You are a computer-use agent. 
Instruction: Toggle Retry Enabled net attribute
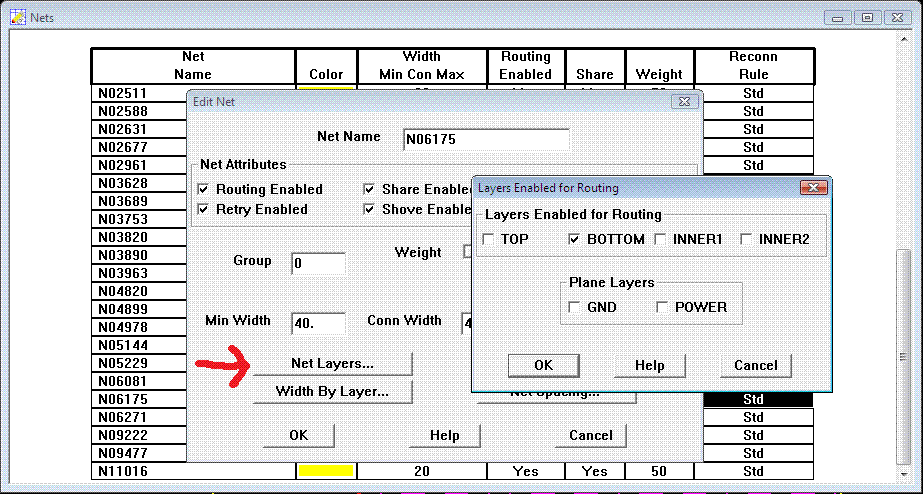tap(203, 210)
